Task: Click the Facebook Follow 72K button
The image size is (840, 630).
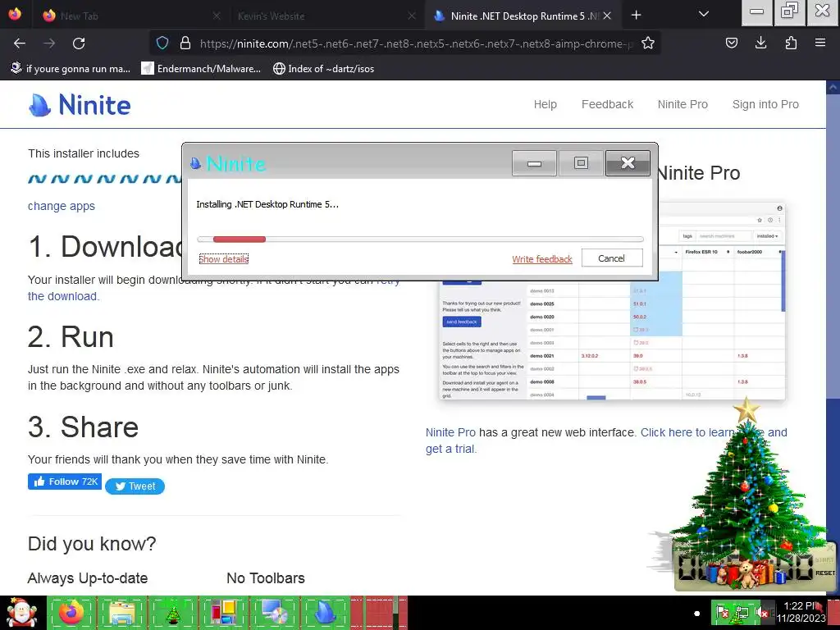Action: tap(65, 482)
